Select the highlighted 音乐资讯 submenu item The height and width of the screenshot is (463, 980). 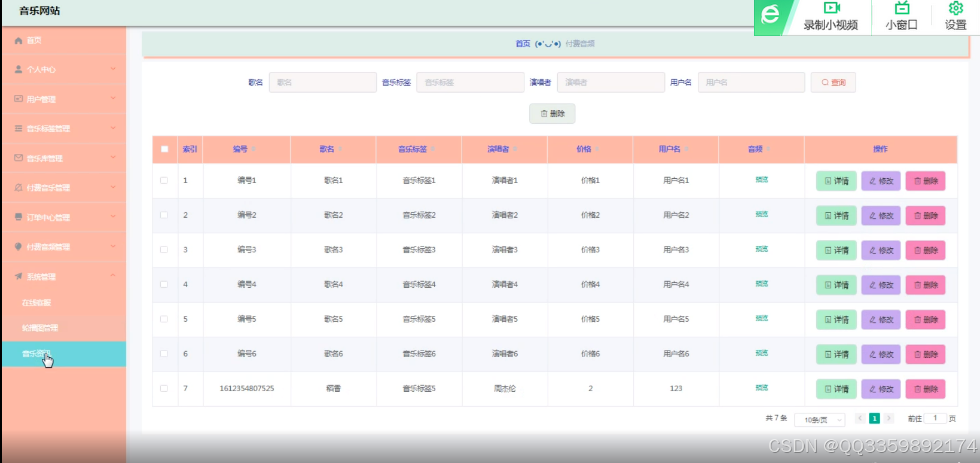click(63, 354)
